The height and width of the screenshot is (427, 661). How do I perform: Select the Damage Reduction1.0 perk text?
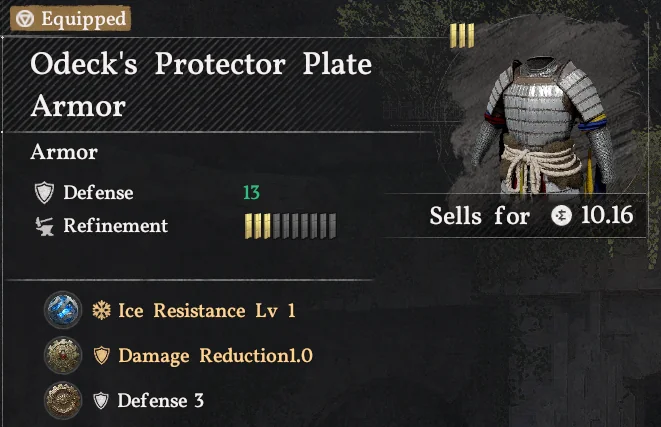(x=215, y=356)
